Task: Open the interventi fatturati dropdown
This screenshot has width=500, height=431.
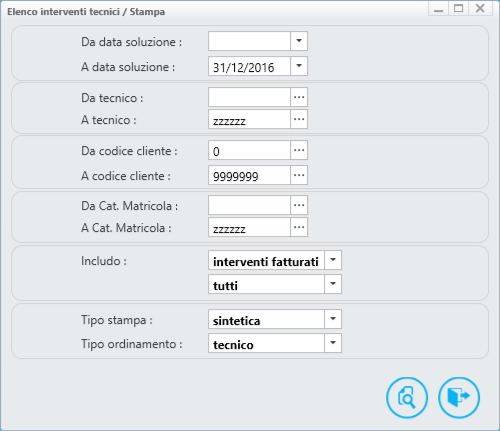Action: 333,260
